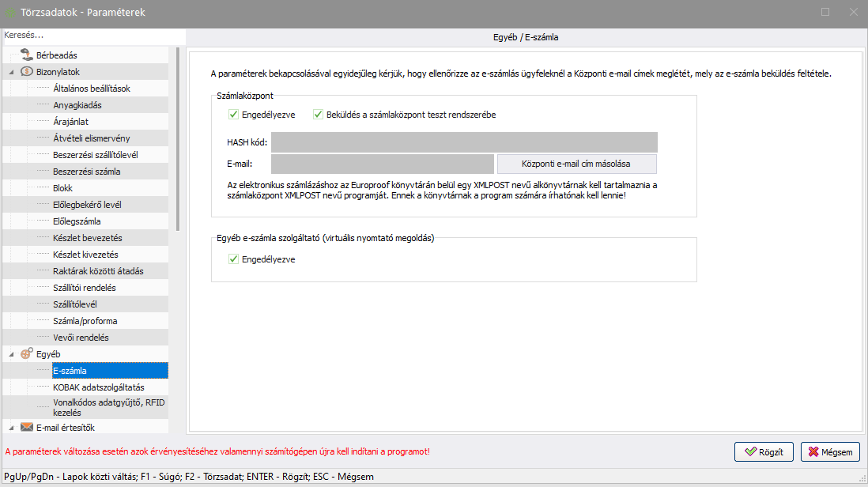Click the Bizonylatok coin icon
This screenshot has height=487, width=868.
click(26, 71)
